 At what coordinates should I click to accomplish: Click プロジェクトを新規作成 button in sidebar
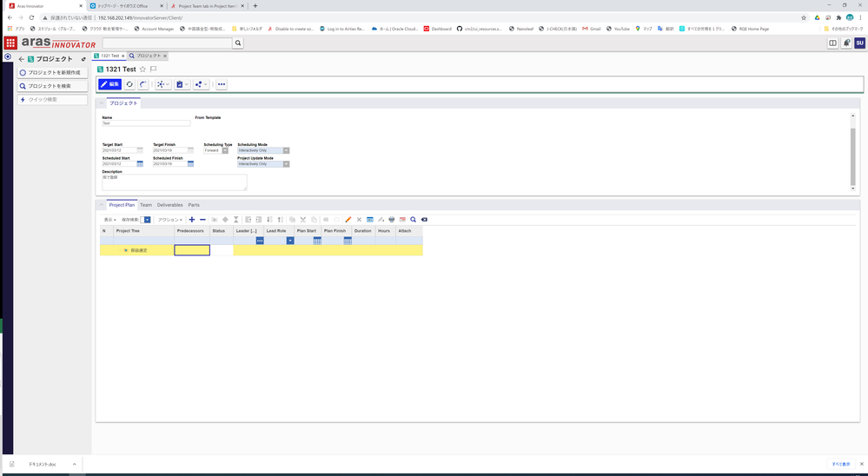[x=53, y=73]
